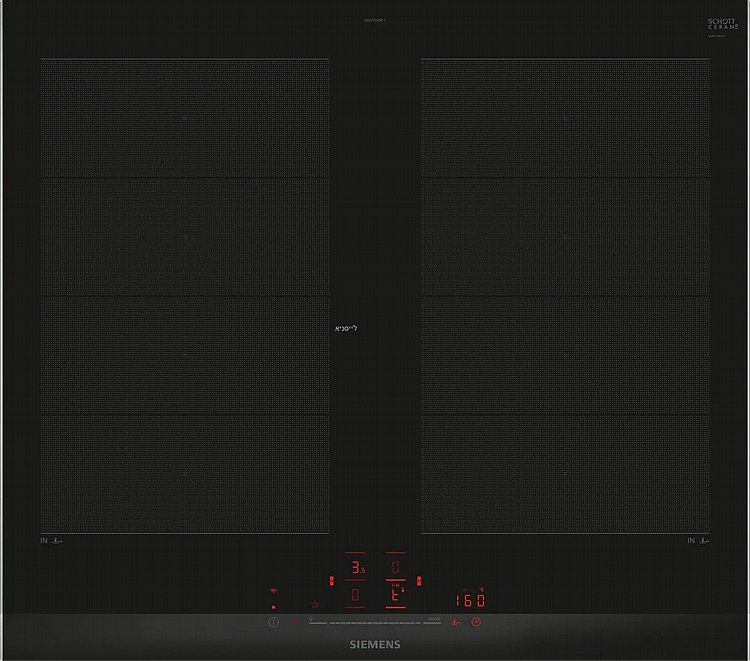Activate the frying sensor pan icon
The height and width of the screenshot is (661, 750).
(x=455, y=622)
